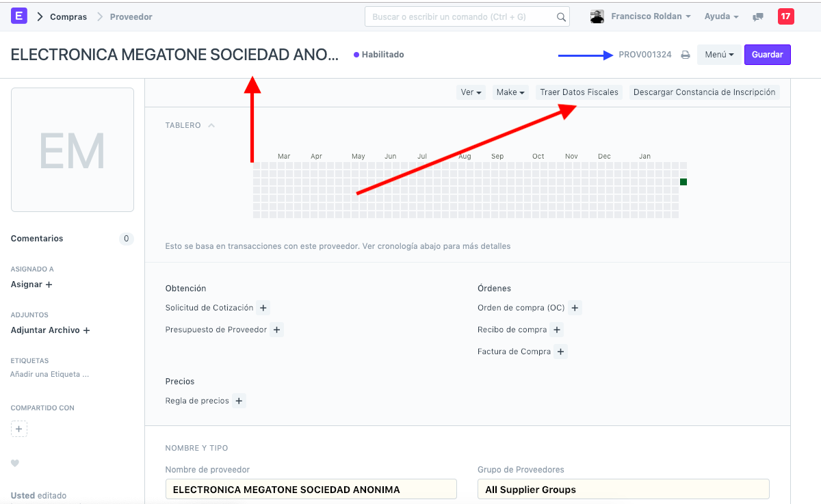This screenshot has height=504, width=821.
Task: Click Asignar to assign the supplier
Action: [x=31, y=284]
